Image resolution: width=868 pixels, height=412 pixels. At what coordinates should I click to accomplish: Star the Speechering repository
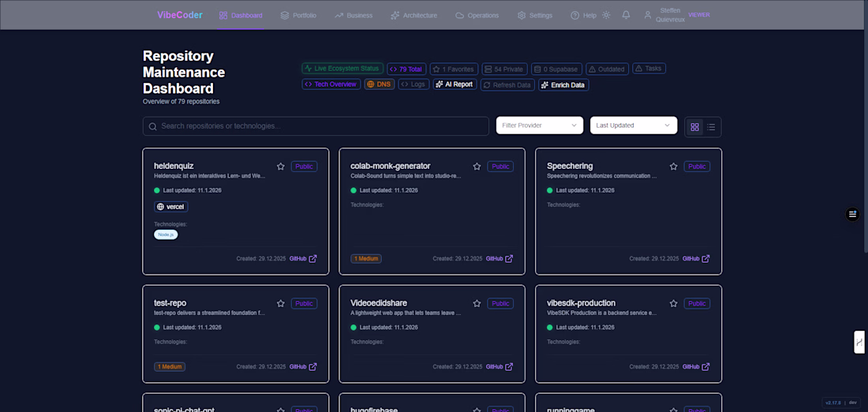pyautogui.click(x=674, y=166)
